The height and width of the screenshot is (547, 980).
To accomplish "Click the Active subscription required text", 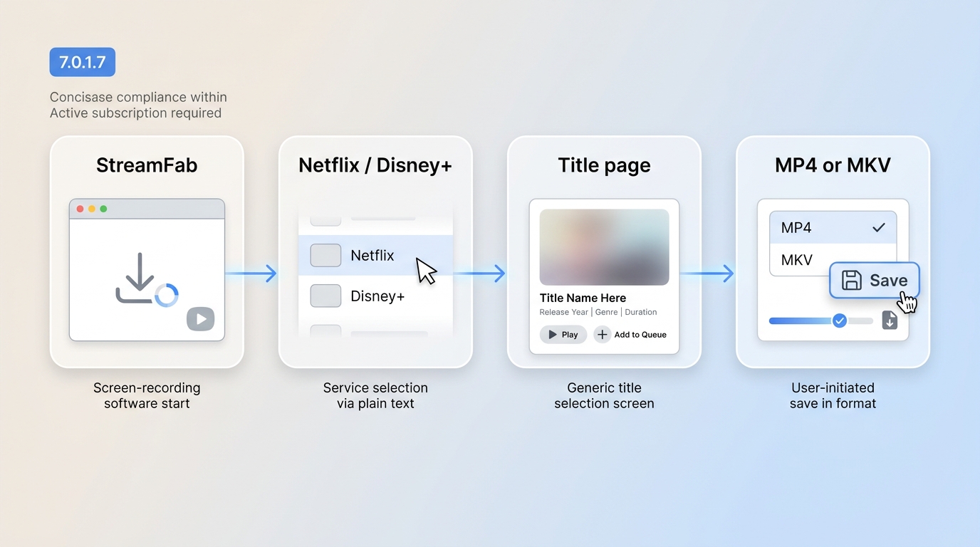I will [x=135, y=113].
